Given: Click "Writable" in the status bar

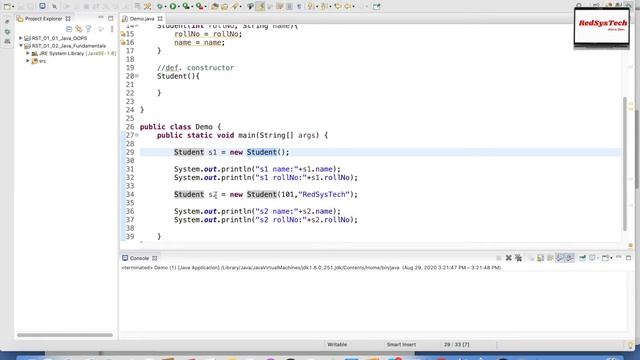Looking at the screenshot, I should 337,344.
